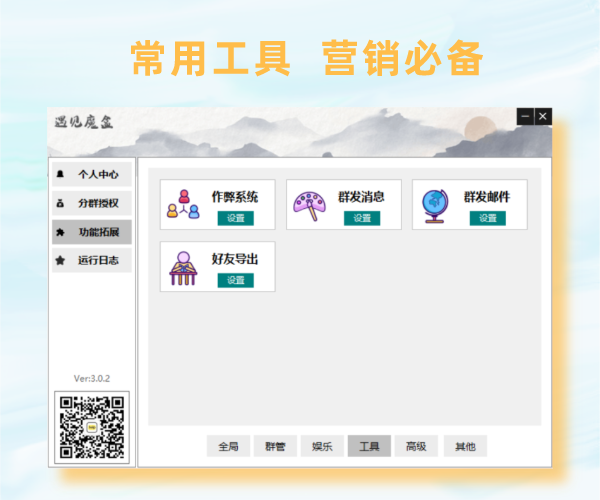Close the 遇见魔盒 window

click(543, 116)
